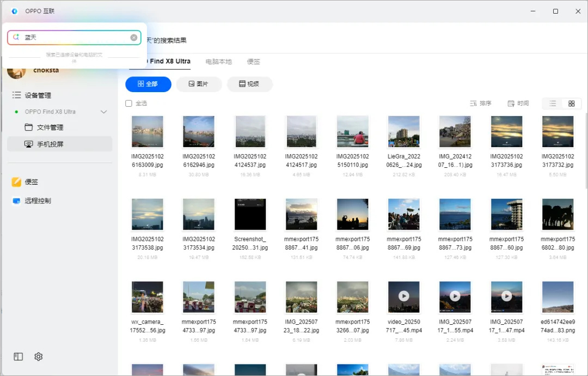Image resolution: width=588 pixels, height=376 pixels.
Task: Open 文件管理 file management
Action: pyautogui.click(x=50, y=128)
